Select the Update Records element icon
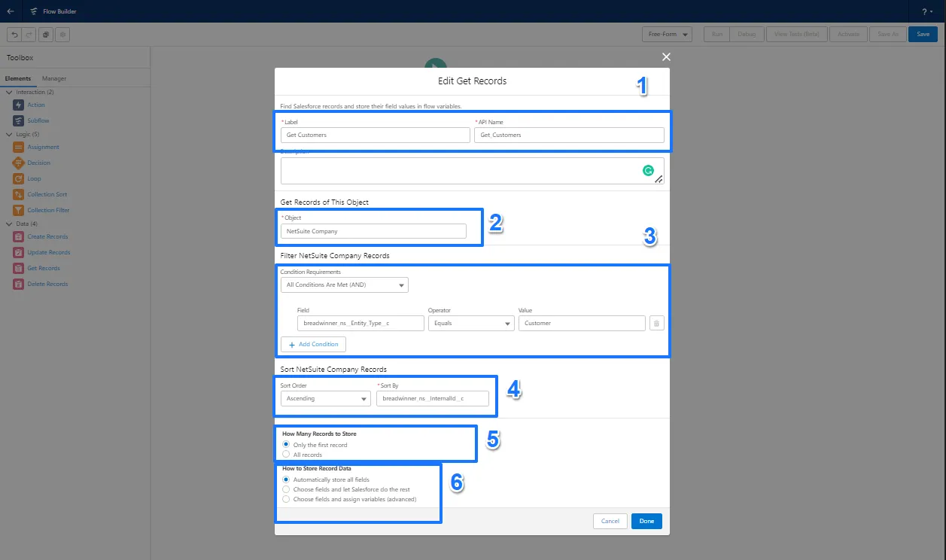 [x=19, y=252]
